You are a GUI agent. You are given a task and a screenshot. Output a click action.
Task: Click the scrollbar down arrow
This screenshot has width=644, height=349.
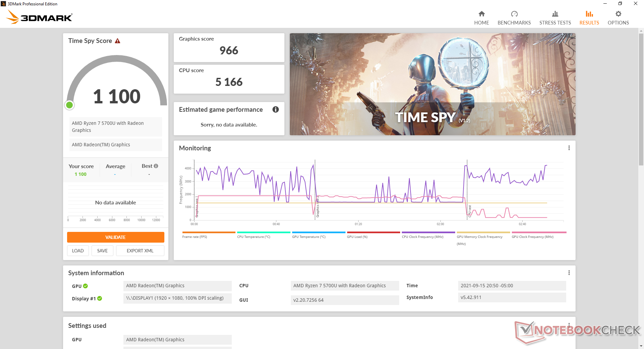coord(641,346)
